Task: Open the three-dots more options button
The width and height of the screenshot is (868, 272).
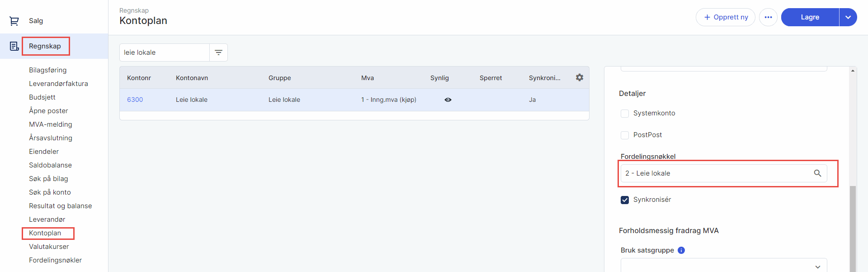Action: click(768, 17)
